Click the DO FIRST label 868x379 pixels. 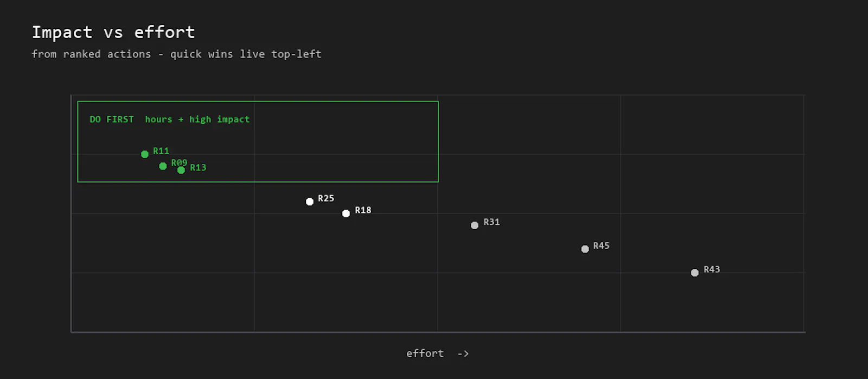tap(112, 119)
